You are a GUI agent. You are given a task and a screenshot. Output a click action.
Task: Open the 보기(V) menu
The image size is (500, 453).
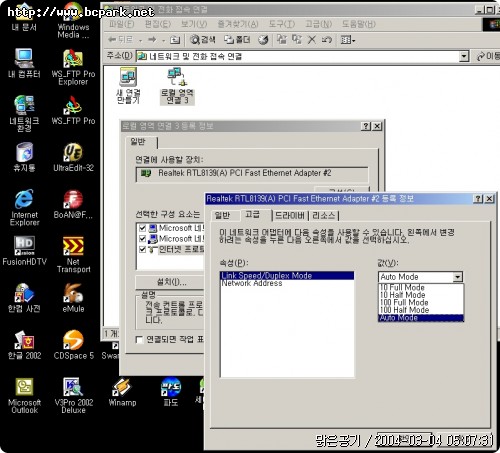(x=194, y=24)
